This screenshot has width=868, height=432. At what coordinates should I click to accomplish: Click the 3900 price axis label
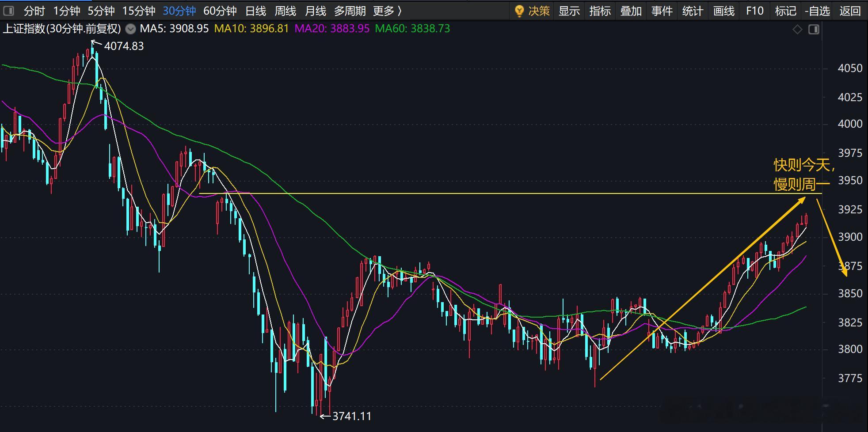pos(850,237)
